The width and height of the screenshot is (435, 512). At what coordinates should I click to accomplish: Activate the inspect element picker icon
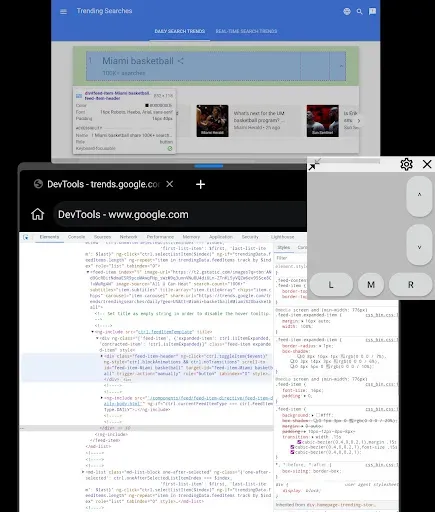[x=26, y=237]
